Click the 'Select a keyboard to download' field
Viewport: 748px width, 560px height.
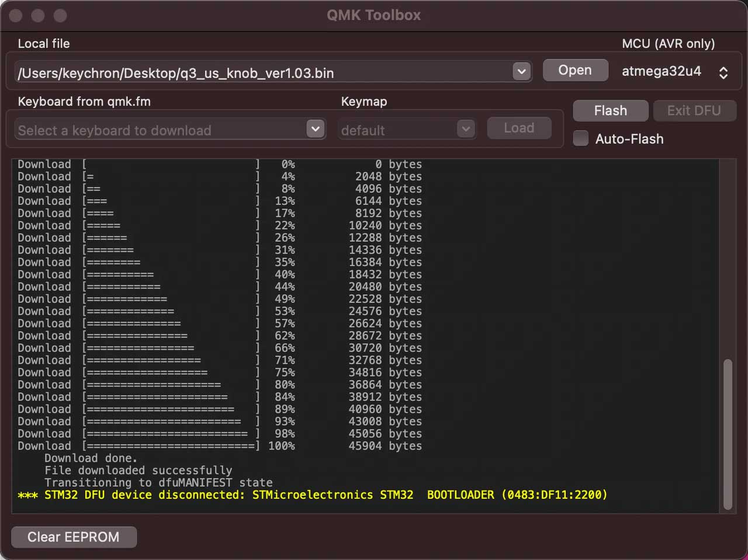(158, 130)
